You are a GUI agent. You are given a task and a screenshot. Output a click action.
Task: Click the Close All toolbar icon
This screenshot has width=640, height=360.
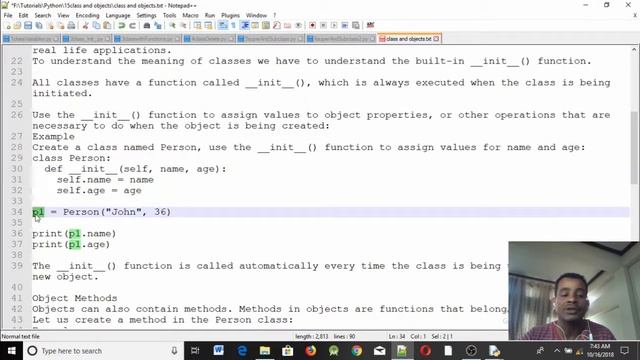tap(60, 26)
